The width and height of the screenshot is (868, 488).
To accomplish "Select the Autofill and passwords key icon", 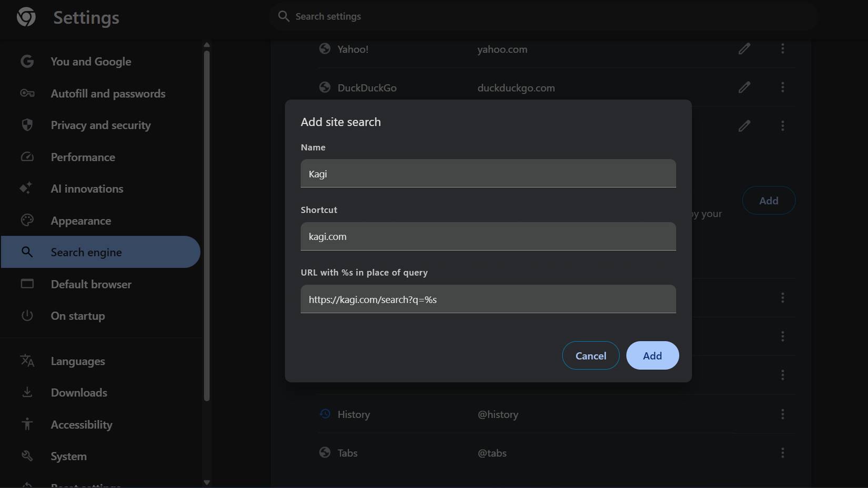I will (x=27, y=94).
